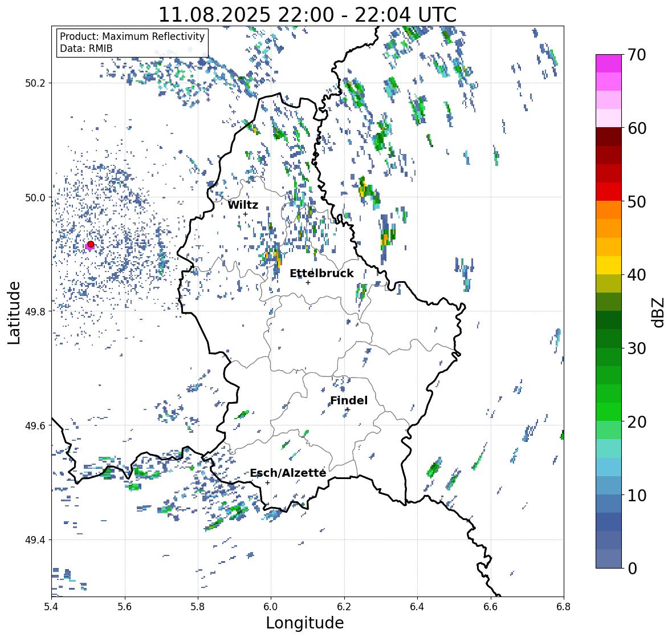The height and width of the screenshot is (637, 672).
Task: Click the Wiltz station cross marker
Action: click(245, 214)
